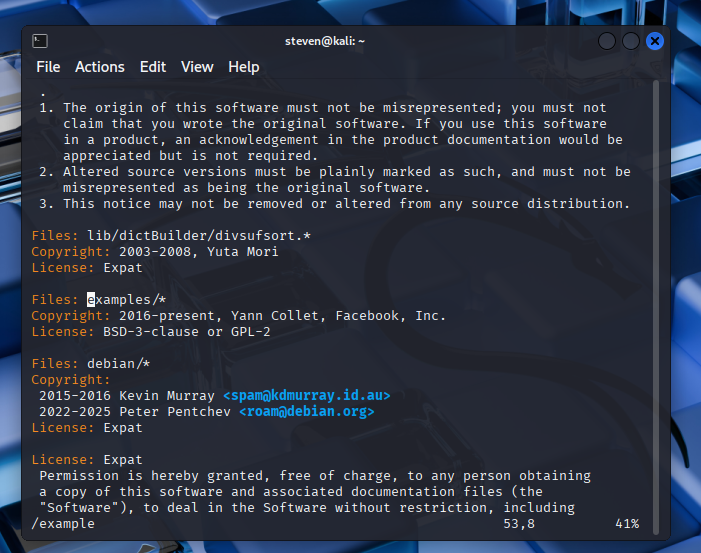Maximize the terminal window

[631, 41]
